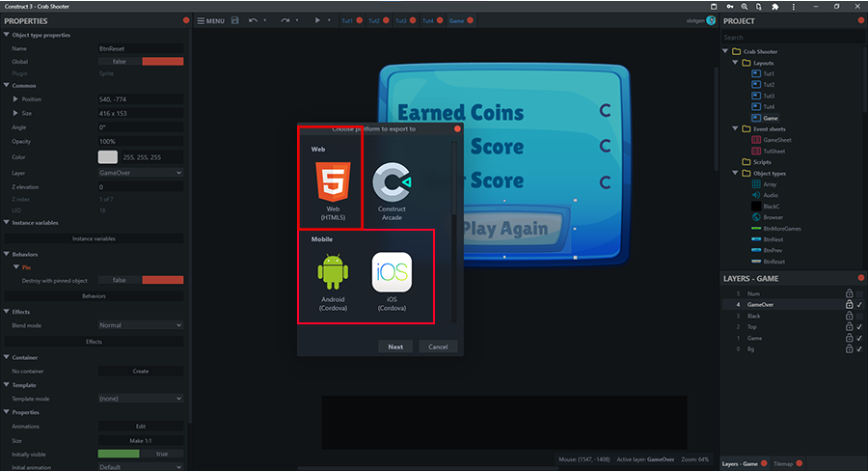Toggle visibility checkbox of Num layer
Screen dimensions: 868x472
[x=859, y=293]
